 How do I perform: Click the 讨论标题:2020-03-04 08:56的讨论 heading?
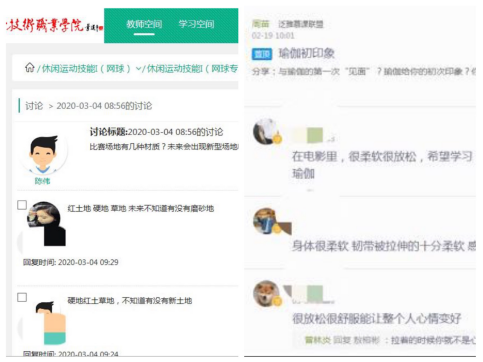(156, 132)
